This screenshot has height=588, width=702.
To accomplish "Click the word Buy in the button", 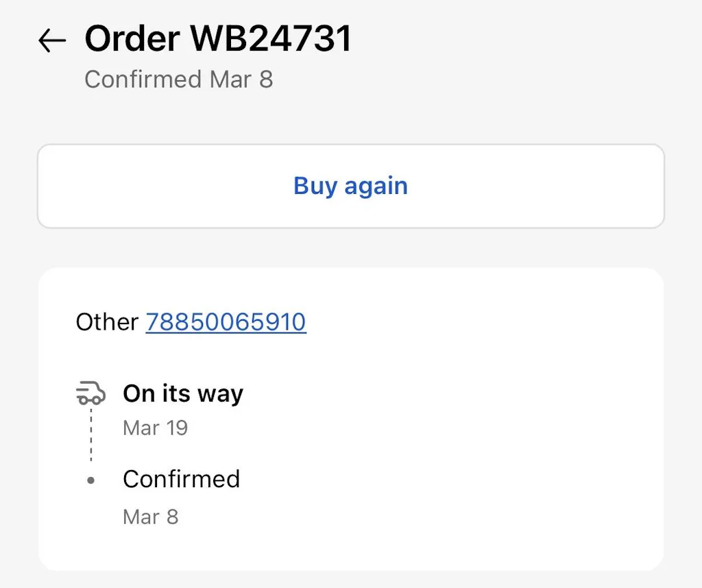I will (x=315, y=186).
